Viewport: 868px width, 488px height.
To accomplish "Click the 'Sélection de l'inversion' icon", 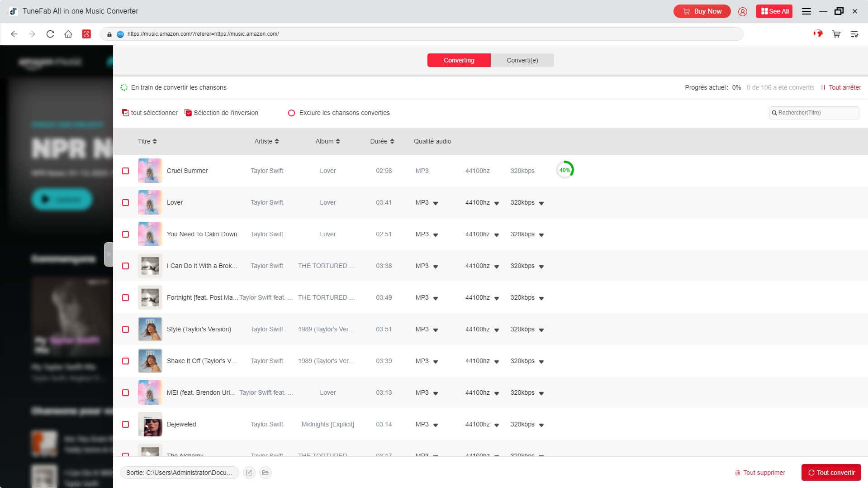I will (188, 113).
